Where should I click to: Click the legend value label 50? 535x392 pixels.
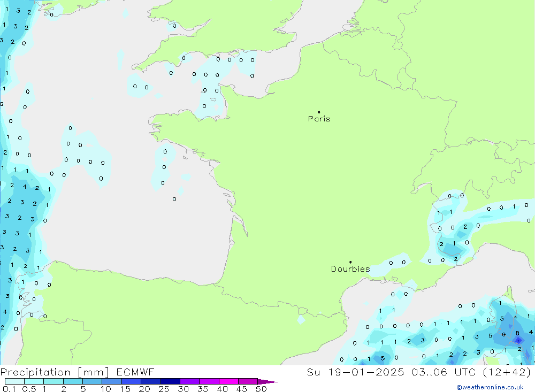pos(261,389)
